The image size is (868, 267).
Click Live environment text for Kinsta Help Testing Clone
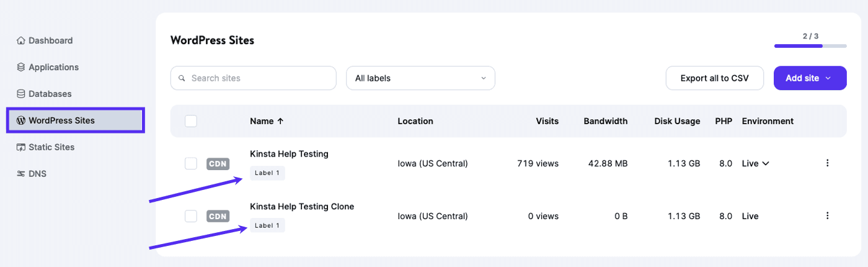(x=750, y=216)
